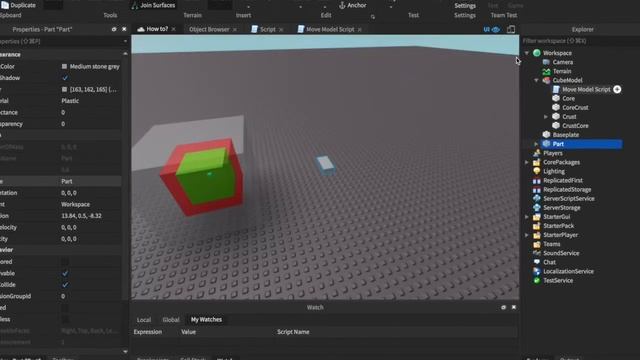This screenshot has height=360, width=640.
Task: Select the Global watch tab
Action: [171, 320]
